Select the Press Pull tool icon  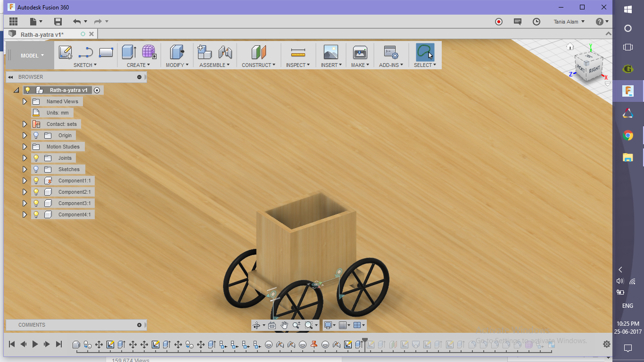pos(177,52)
